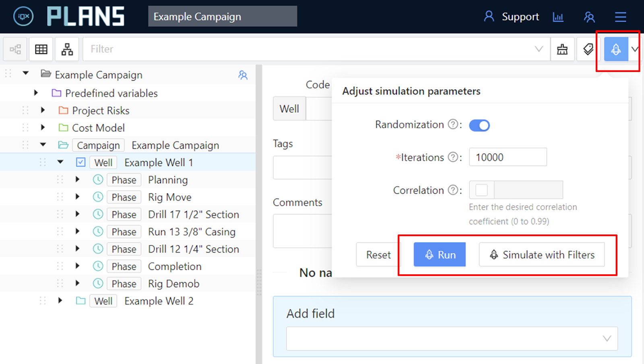Click the Iterations help question icon
The image size is (644, 364).
(x=453, y=157)
